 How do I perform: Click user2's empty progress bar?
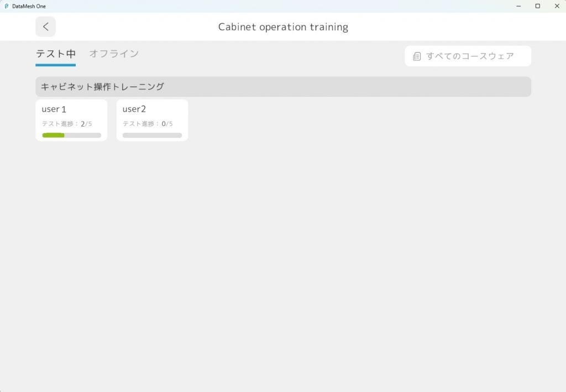click(152, 135)
